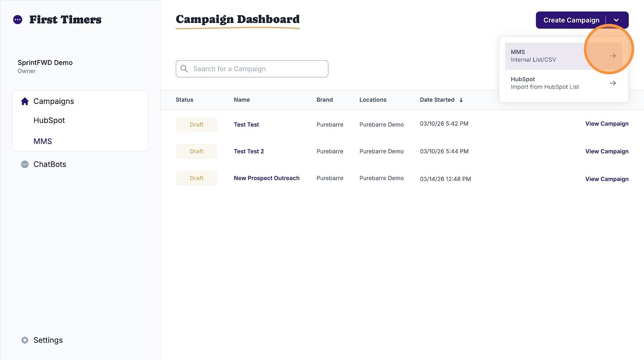Image resolution: width=644 pixels, height=360 pixels.
Task: View Campaign for Test Test
Action: click(x=607, y=124)
